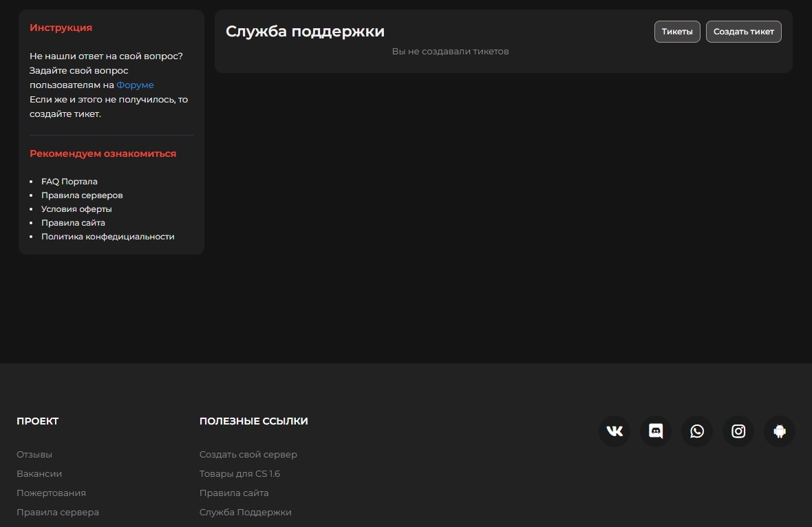The image size is (812, 527).
Task: Go to Отзывы in footer
Action: pyautogui.click(x=34, y=455)
